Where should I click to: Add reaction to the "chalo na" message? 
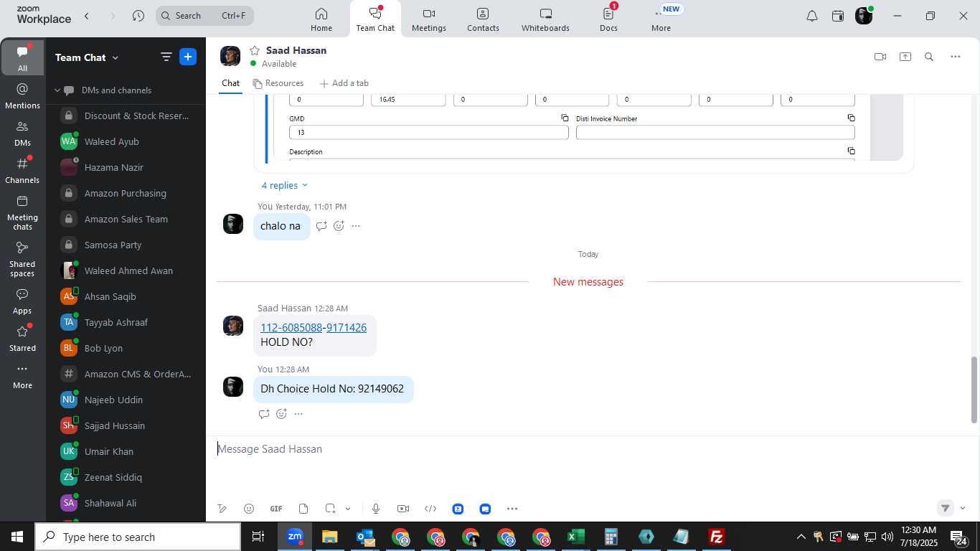point(339,226)
